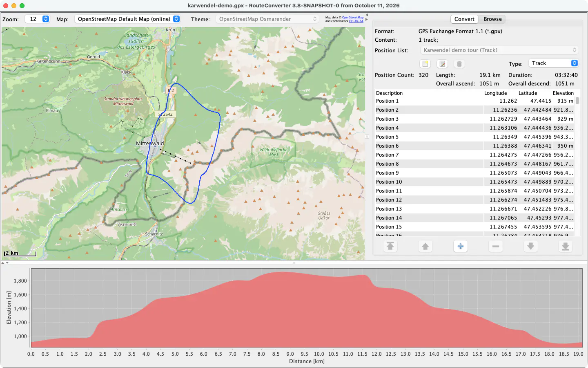Select the Position 1 row
The height and width of the screenshot is (368, 588).
(475, 101)
